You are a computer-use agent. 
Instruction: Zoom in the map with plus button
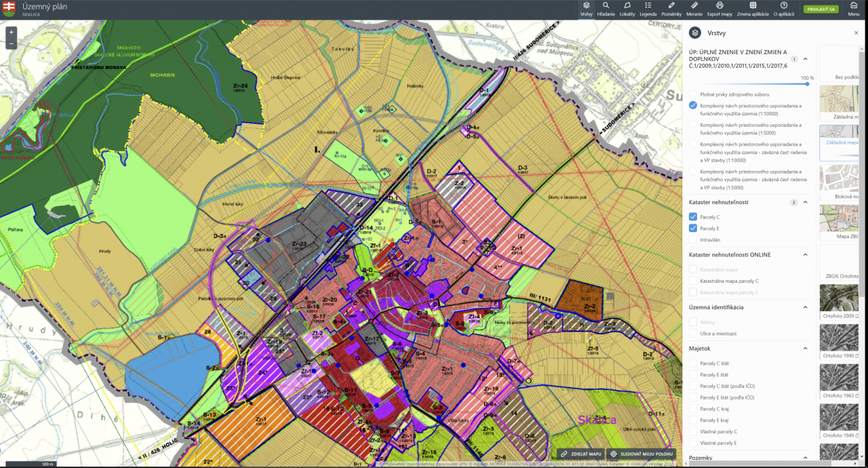click(x=11, y=32)
